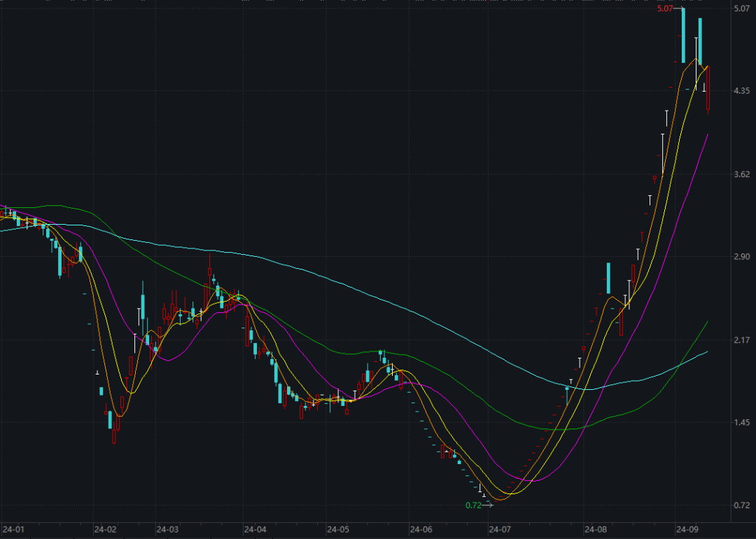
Task: Click the 24-06 date label on the time axis
Action: 421,529
